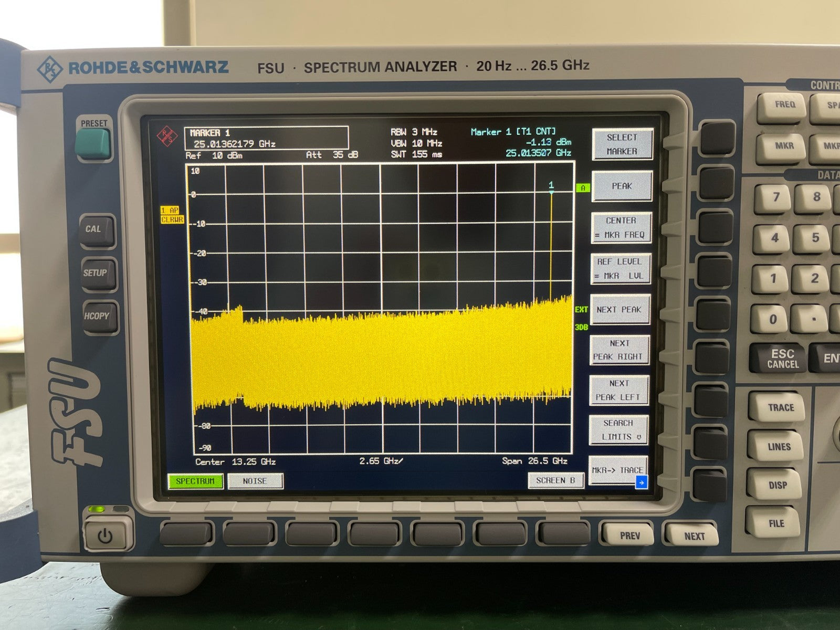Push the CAL hardware key
840x630 pixels.
pyautogui.click(x=97, y=230)
